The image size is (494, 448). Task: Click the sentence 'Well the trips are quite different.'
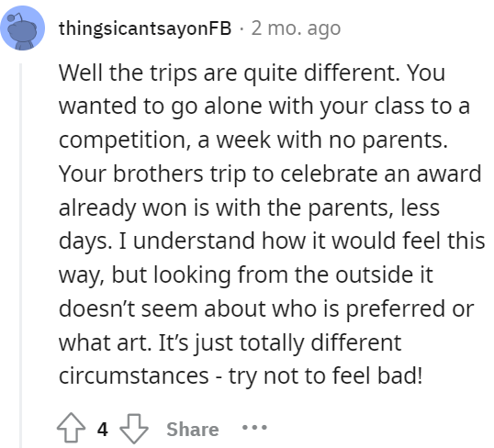[x=229, y=73]
